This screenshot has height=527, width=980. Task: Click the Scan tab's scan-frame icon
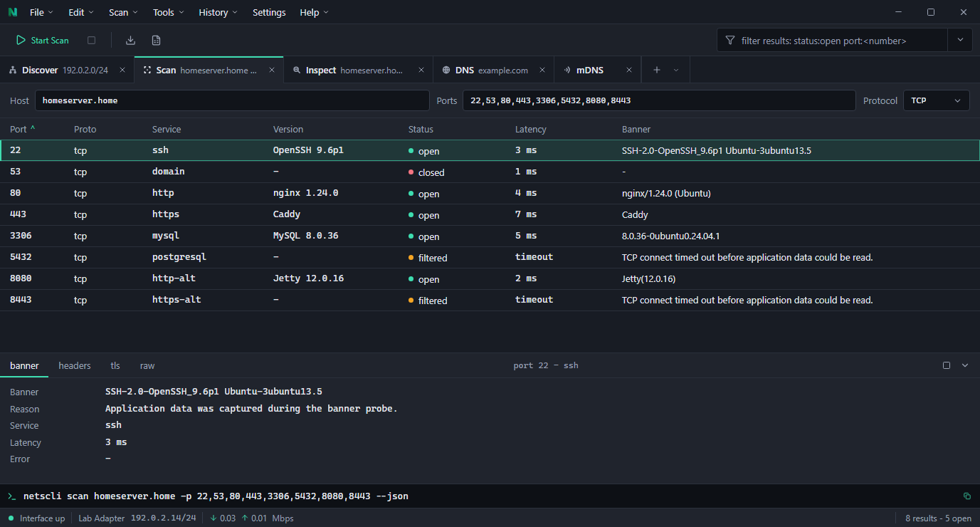tap(147, 70)
